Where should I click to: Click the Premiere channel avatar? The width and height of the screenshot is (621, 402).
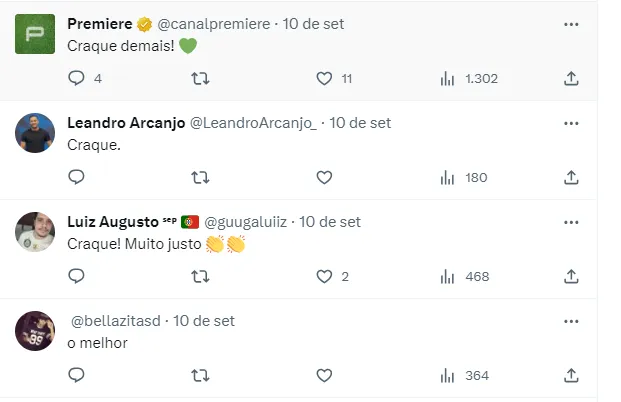coord(35,34)
